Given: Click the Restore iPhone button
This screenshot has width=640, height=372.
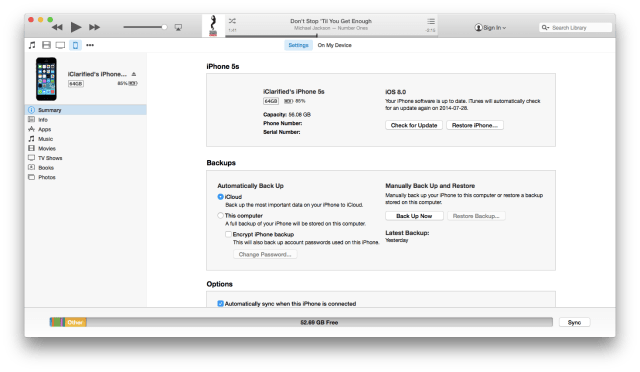Looking at the screenshot, I should click(x=475, y=125).
